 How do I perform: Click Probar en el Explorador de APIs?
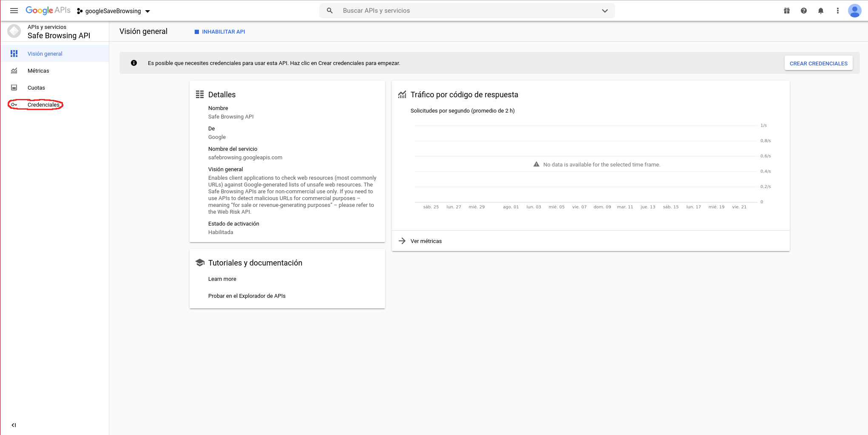(247, 296)
